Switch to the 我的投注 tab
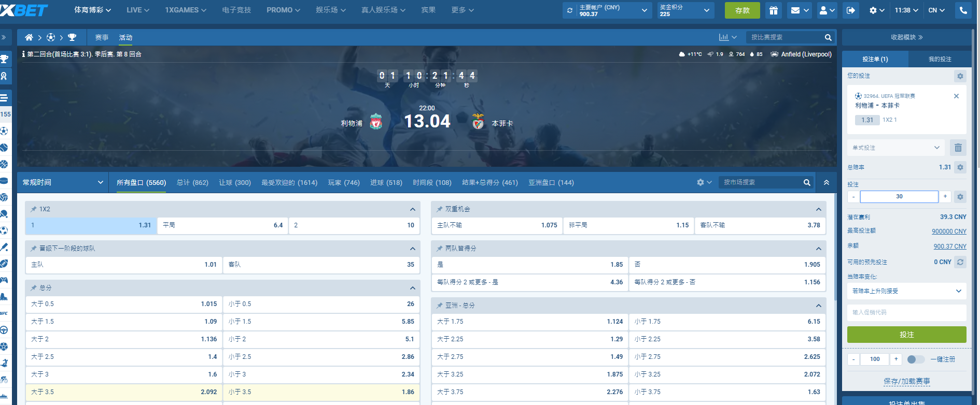 tap(940, 59)
